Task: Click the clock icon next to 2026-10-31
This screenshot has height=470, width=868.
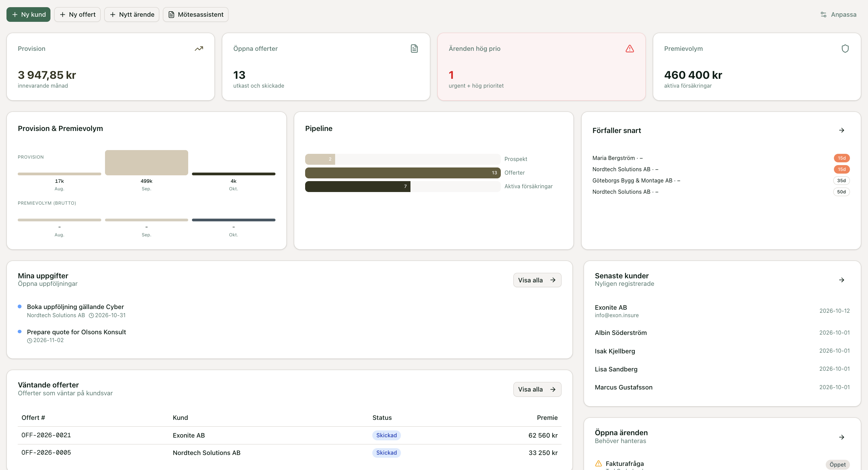Action: tap(91, 315)
